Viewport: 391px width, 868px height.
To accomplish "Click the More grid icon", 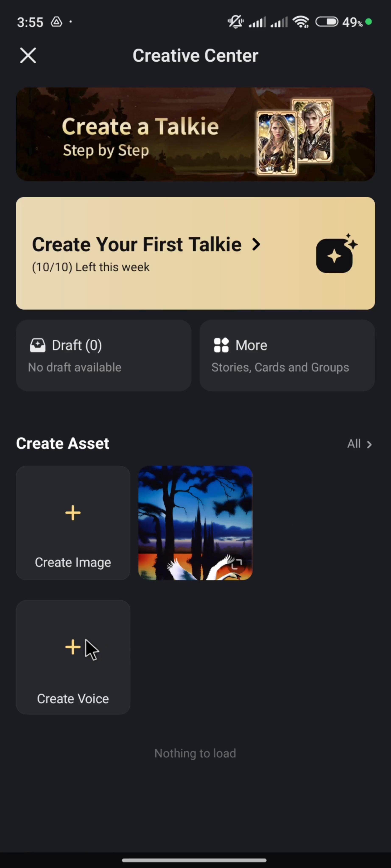I will click(221, 345).
